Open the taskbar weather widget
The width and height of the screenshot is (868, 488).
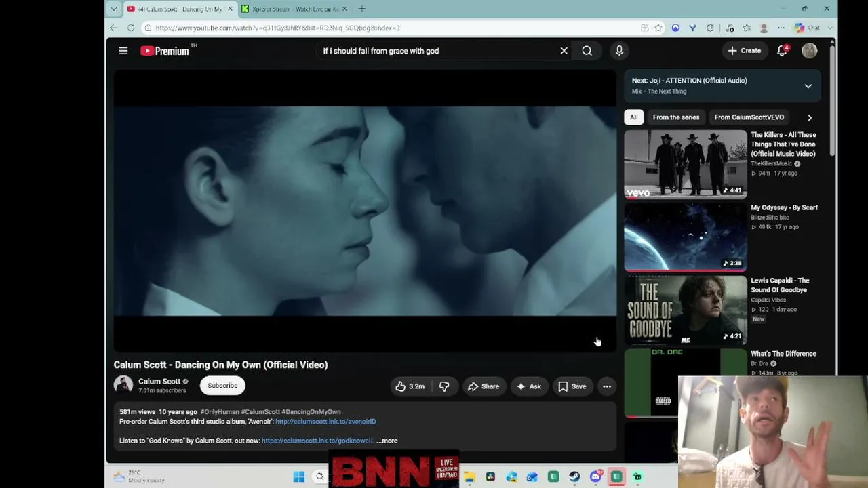(139, 476)
